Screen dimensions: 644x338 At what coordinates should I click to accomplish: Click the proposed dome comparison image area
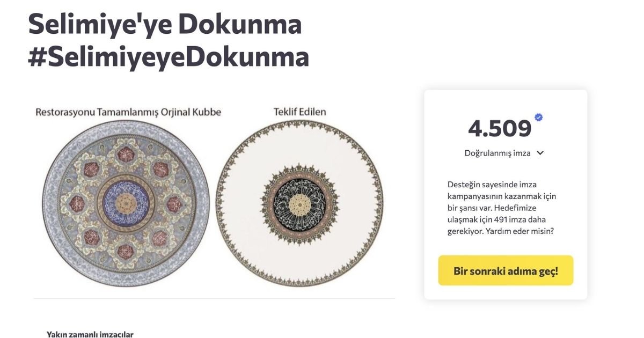pos(299,204)
